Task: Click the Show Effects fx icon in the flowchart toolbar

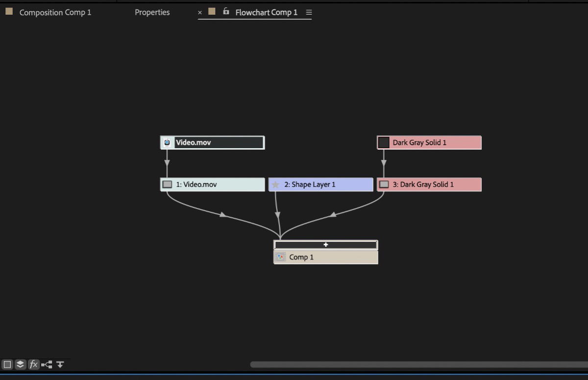Action: pyautogui.click(x=33, y=364)
